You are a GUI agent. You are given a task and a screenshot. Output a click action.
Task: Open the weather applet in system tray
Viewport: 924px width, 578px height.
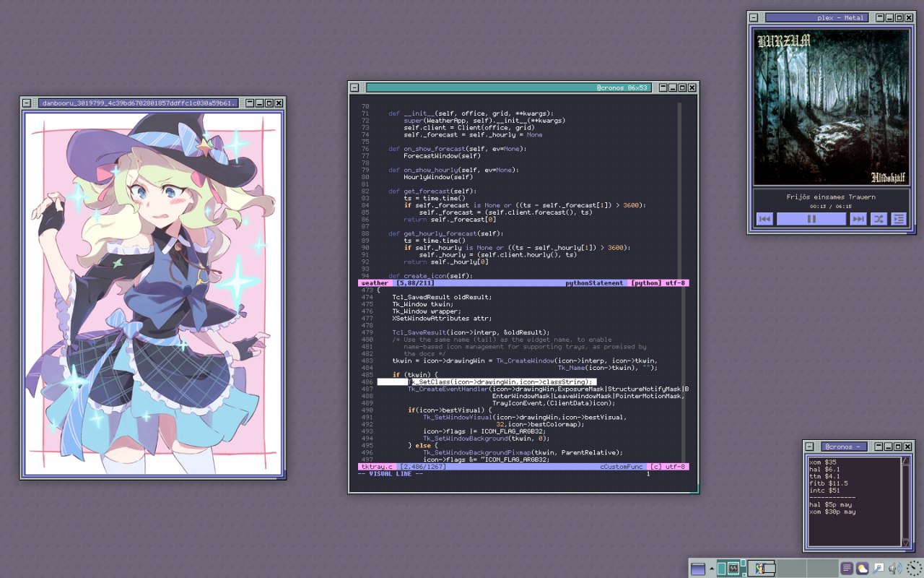click(x=863, y=569)
